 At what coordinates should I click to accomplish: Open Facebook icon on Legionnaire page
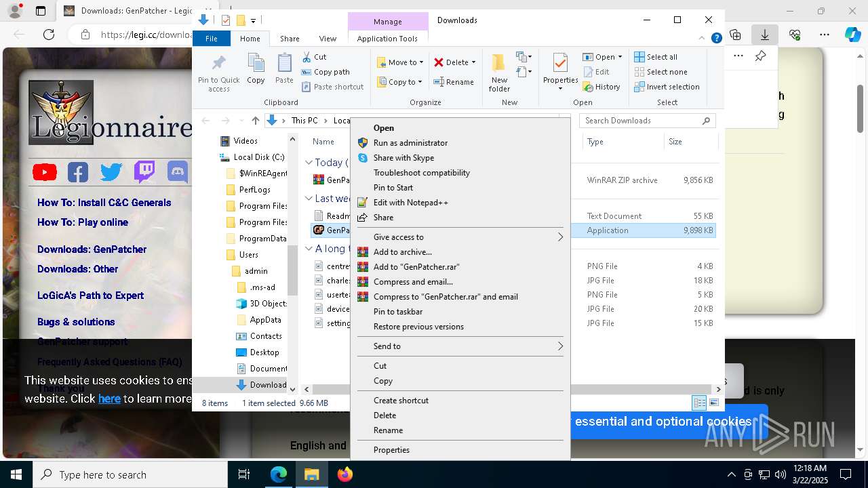pos(78,172)
